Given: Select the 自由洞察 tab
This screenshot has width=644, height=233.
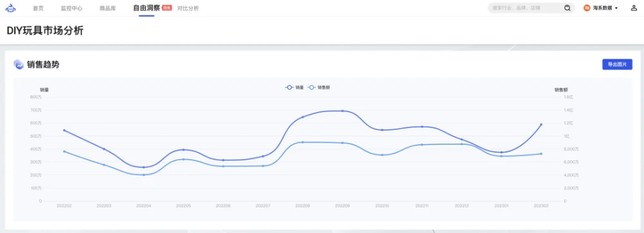Looking at the screenshot, I should click(146, 8).
